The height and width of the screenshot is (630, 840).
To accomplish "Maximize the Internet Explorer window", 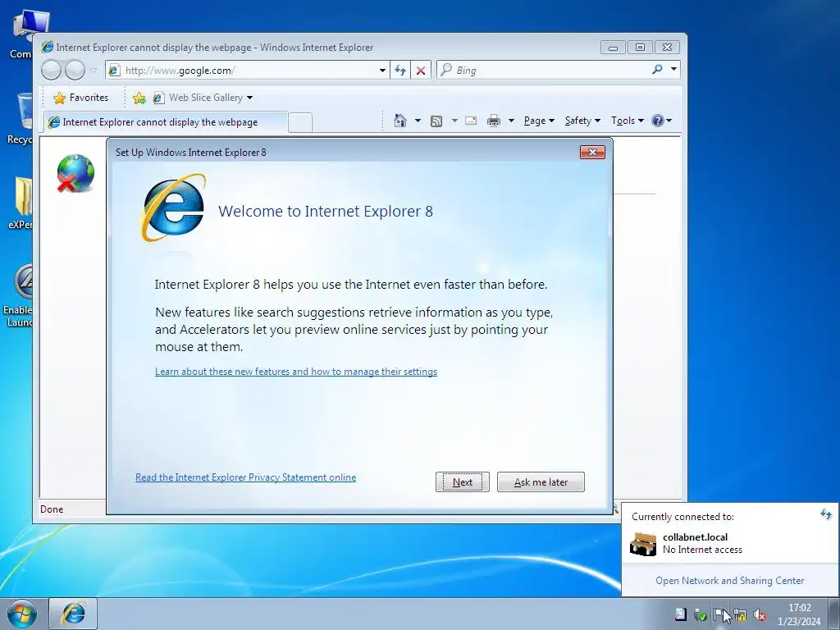I will click(640, 48).
